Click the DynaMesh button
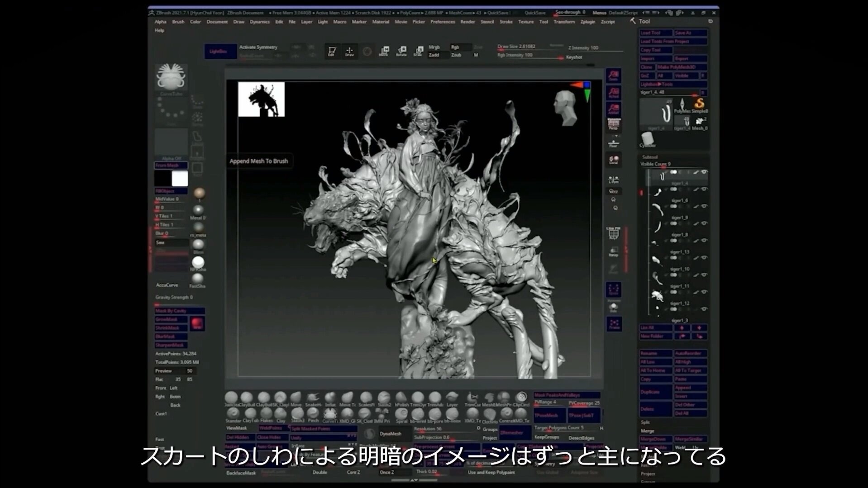This screenshot has width=868, height=488. click(x=390, y=434)
